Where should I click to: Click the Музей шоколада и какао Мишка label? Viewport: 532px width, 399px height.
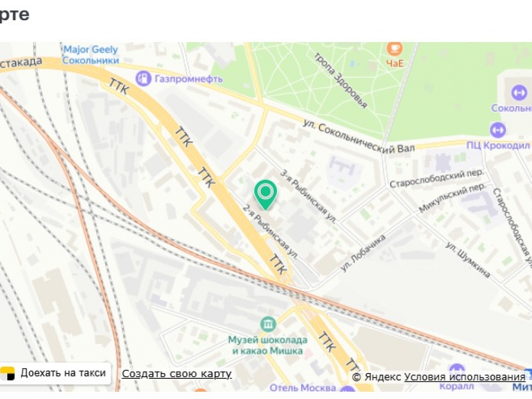pyautogui.click(x=268, y=345)
